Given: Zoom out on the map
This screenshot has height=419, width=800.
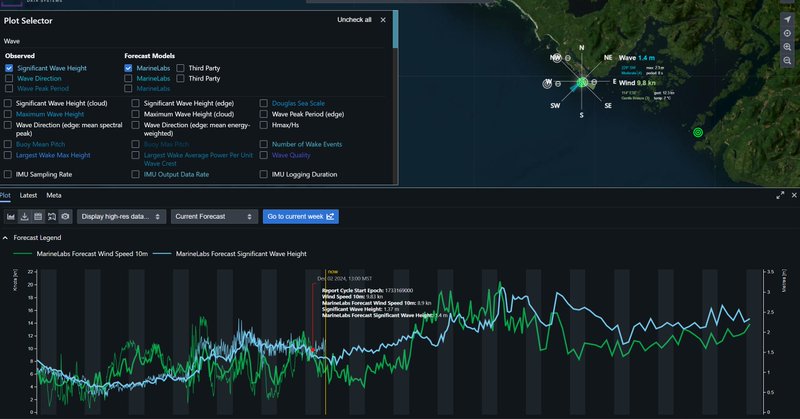Looking at the screenshot, I should click(787, 60).
